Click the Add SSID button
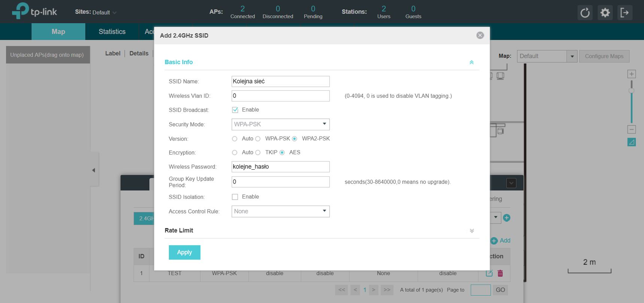This screenshot has height=303, width=644. click(x=500, y=240)
